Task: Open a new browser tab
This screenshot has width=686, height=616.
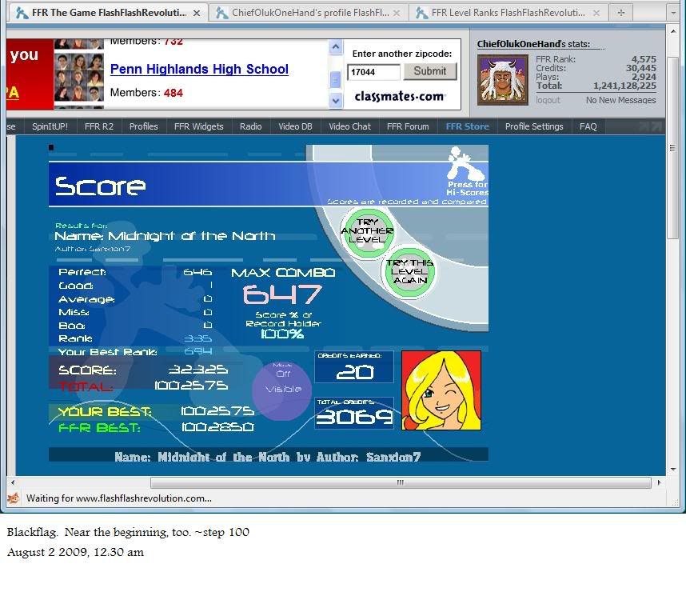Action: pyautogui.click(x=620, y=13)
